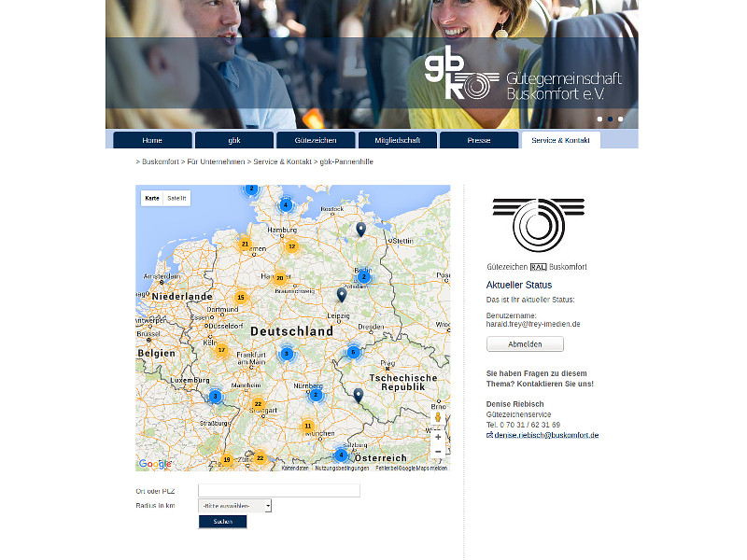Switch to the Presse tab
This screenshot has height=560, width=747.
point(479,141)
